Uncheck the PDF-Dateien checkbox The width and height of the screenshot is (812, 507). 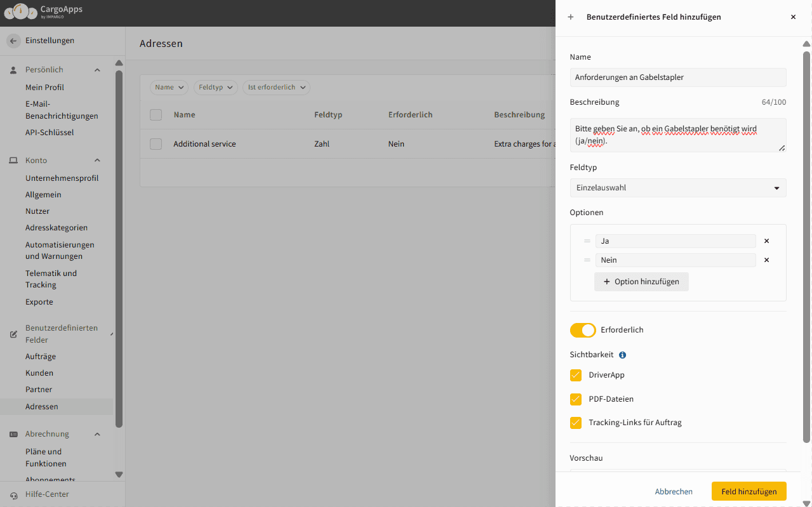[576, 399]
